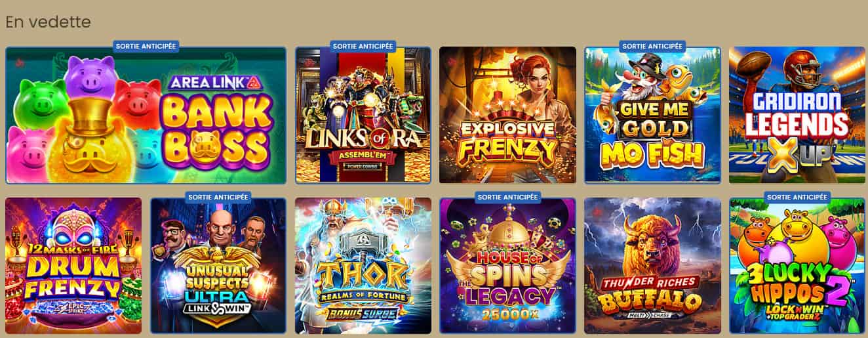This screenshot has width=868, height=338.
Task: Launch 12 Masks of Fire Drum Frenzy
Action: [73, 266]
